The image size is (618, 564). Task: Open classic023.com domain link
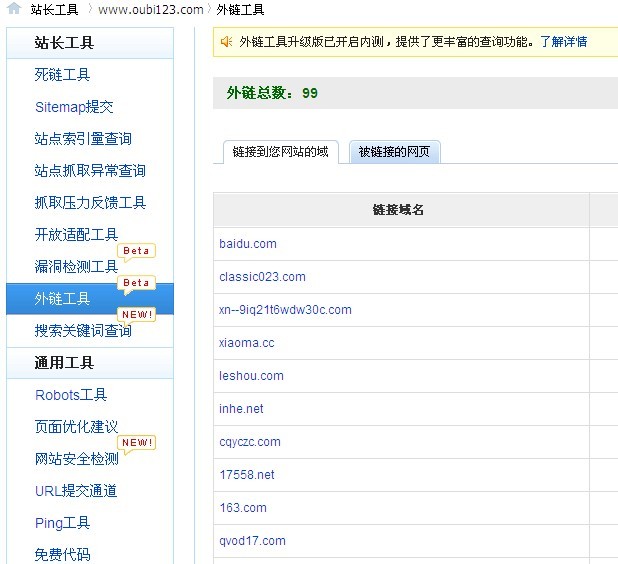(x=262, y=277)
